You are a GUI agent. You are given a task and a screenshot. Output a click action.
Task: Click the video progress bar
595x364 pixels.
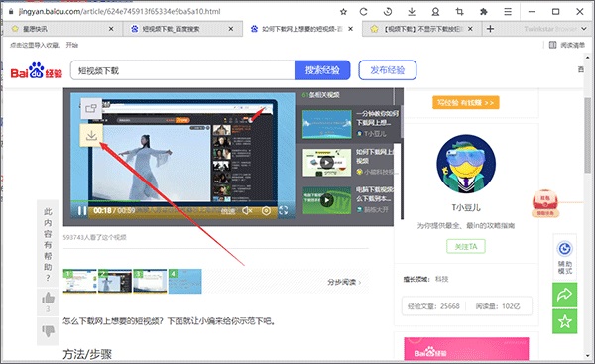[x=182, y=200]
